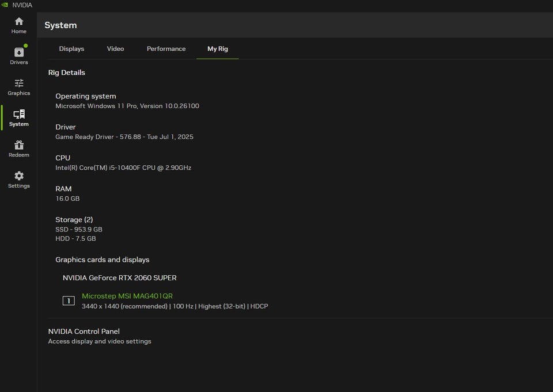Viewport: 553px width, 392px height.
Task: Click the NVIDIA GeForce RTX 2060 SUPER label
Action: [120, 278]
